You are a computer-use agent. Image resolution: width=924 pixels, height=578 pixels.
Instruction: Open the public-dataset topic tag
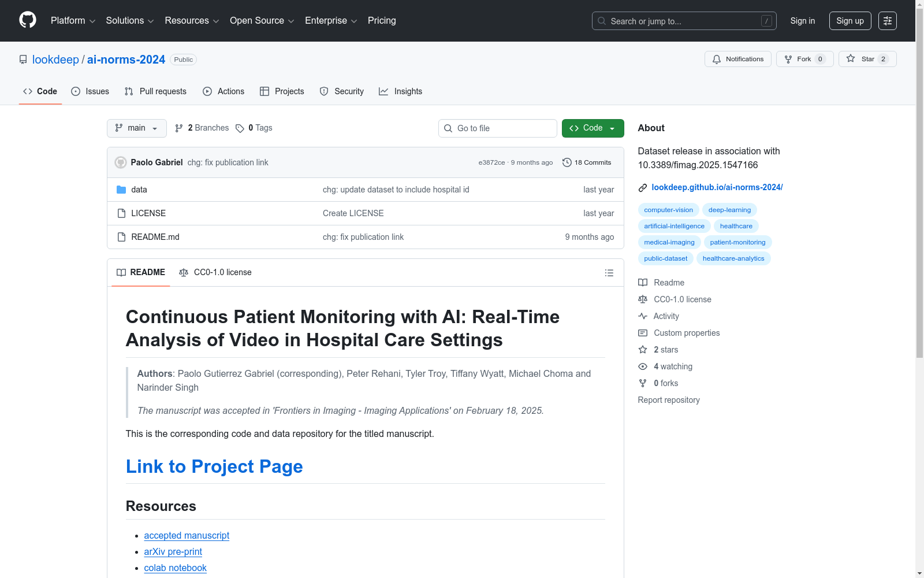tap(666, 258)
